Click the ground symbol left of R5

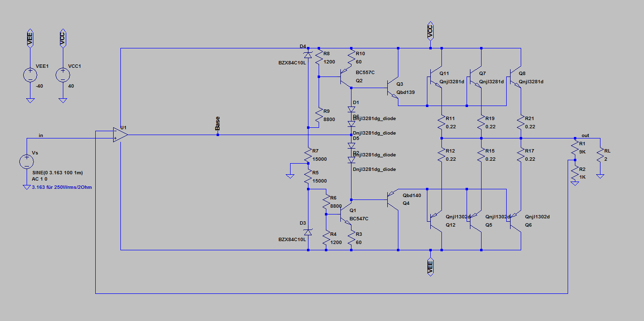click(x=290, y=176)
